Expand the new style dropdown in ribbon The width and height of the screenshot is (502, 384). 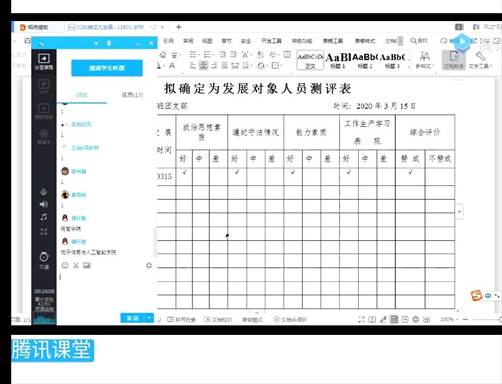pos(425,60)
